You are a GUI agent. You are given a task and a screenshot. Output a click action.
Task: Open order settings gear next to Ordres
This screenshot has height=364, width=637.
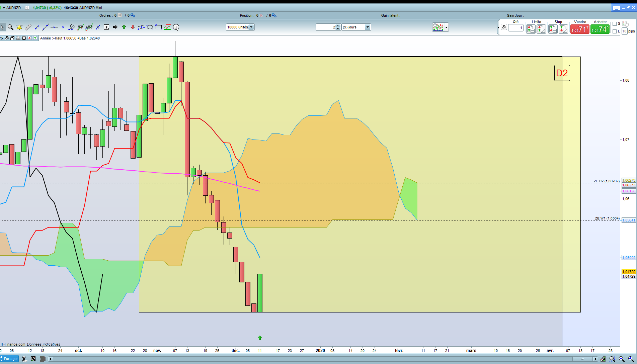click(133, 15)
